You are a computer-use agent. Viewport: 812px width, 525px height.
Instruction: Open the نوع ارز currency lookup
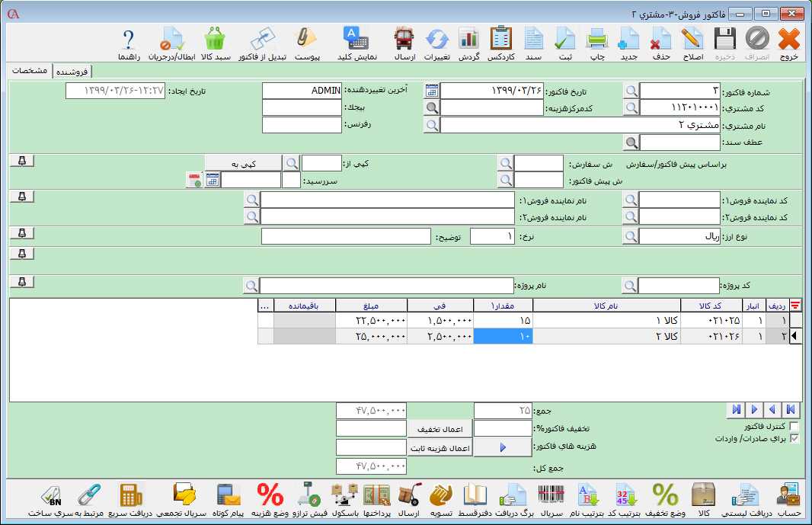[x=631, y=237]
